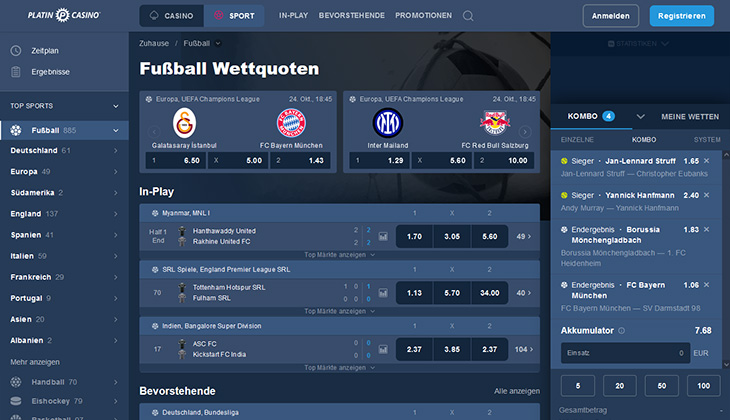Remove Jan-Lennard Struff bet from slip

(x=707, y=161)
